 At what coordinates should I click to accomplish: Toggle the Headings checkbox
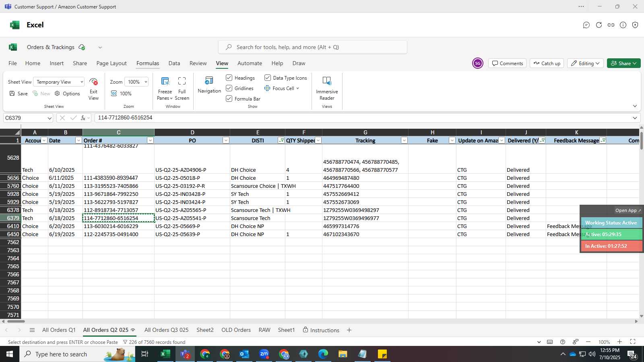229,78
